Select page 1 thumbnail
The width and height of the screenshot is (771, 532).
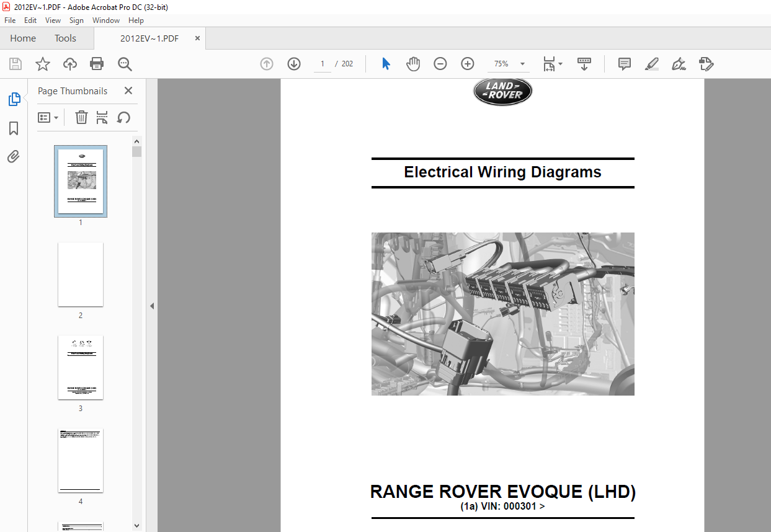click(81, 182)
